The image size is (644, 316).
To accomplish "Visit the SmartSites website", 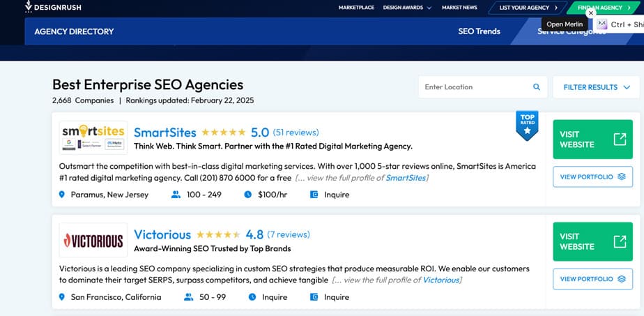I will tap(592, 140).
